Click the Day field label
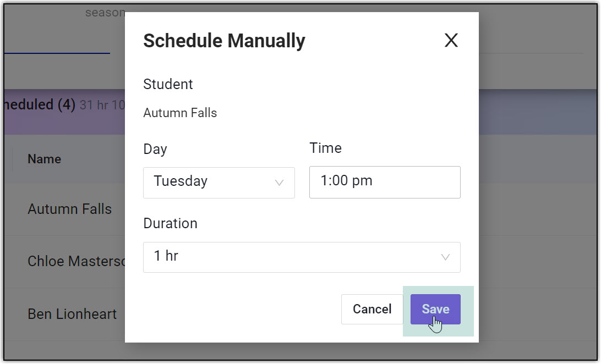Screen dimensions: 601x364 click(x=155, y=149)
